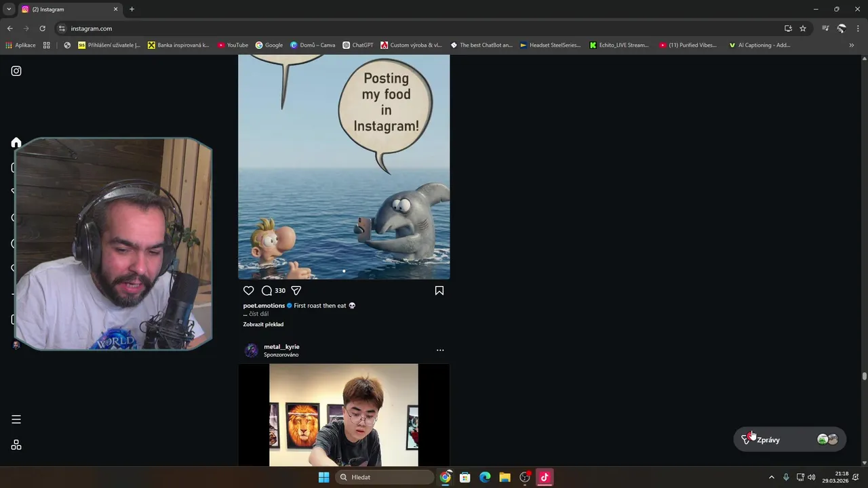Go back with browser back arrow
This screenshot has height=488, width=868.
pos(9,28)
